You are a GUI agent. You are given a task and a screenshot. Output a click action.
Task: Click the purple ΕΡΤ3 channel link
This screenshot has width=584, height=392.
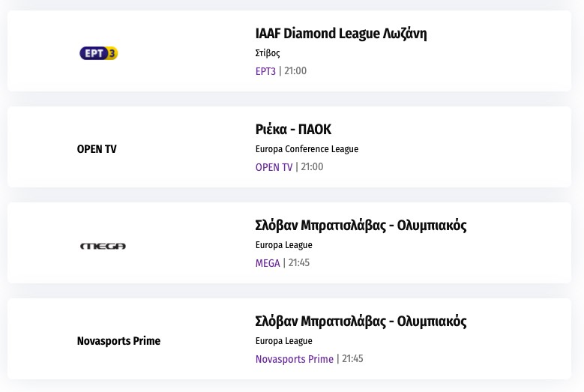(x=265, y=71)
